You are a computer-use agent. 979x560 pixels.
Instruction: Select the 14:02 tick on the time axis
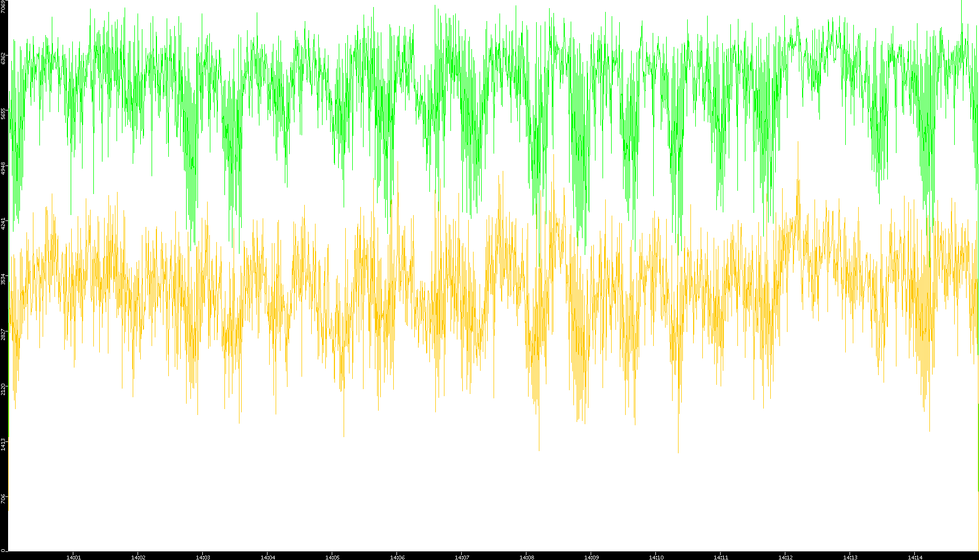[x=138, y=557]
